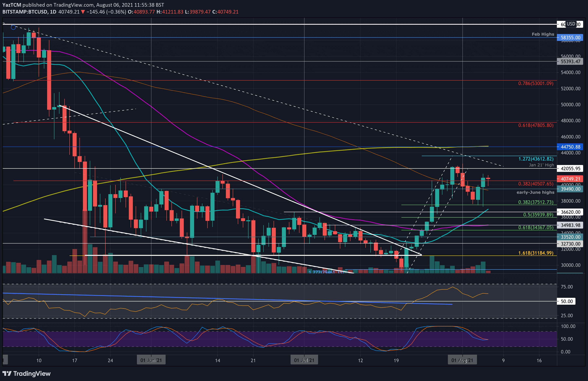Viewport: 588px width, 381px height.
Task: Click the 0.382(40507.65) Fibonacci label
Action: tap(536, 184)
